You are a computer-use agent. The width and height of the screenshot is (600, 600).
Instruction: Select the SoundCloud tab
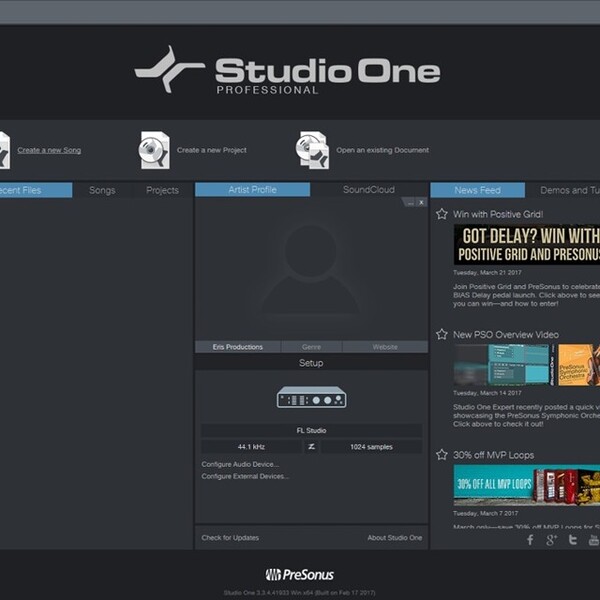click(x=369, y=190)
